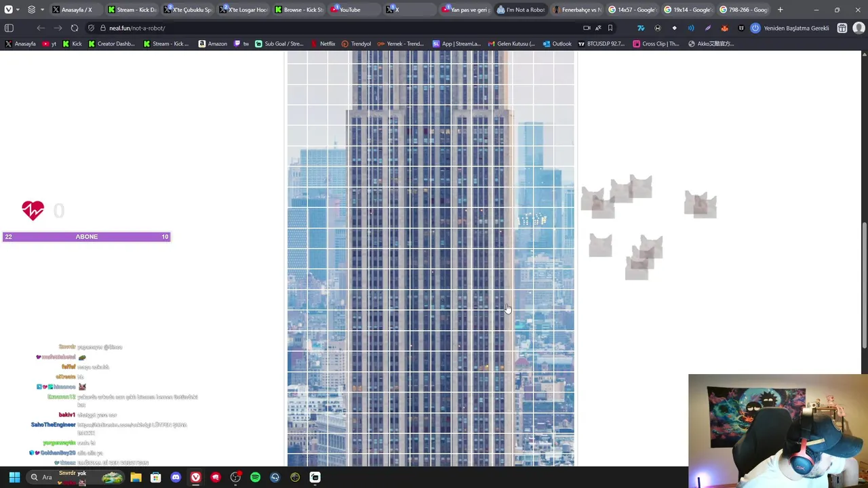Open File Explorer from the taskbar

136,477
